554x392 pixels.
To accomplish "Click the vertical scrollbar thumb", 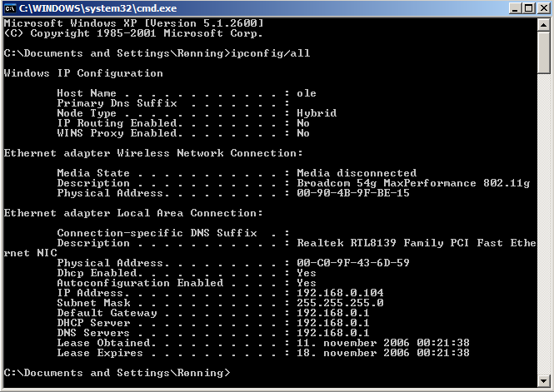I will click(543, 52).
